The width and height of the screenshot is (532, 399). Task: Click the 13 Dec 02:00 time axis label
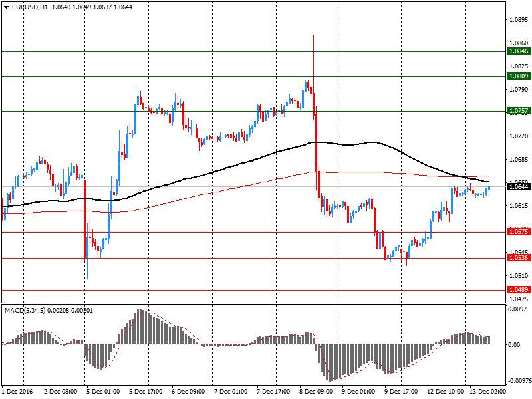pos(487,392)
